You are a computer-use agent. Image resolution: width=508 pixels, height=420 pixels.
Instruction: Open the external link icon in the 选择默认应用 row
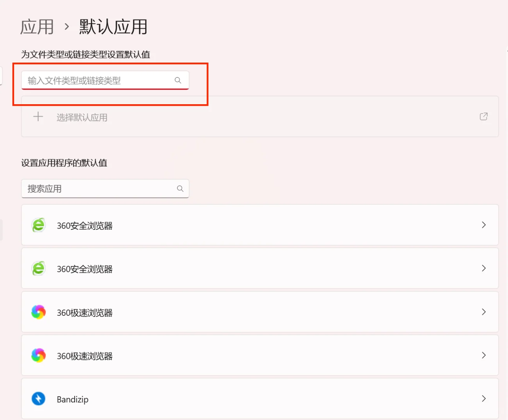483,117
